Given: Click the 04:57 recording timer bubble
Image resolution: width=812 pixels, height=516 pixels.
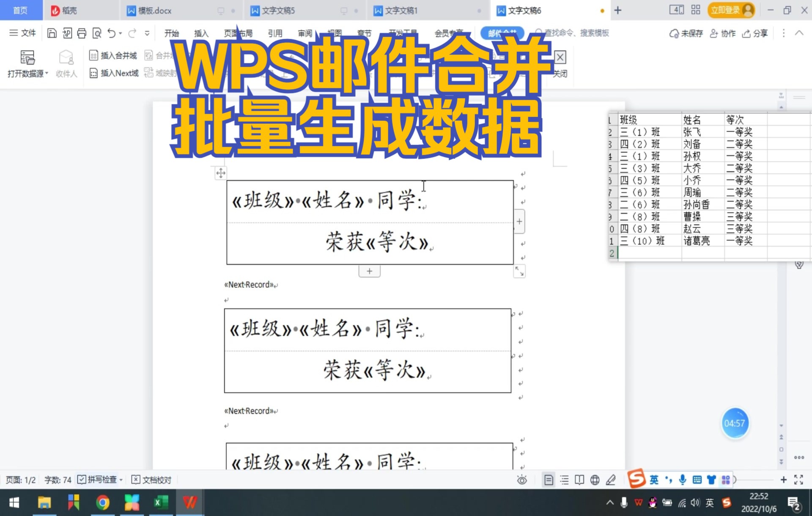Looking at the screenshot, I should pyautogui.click(x=735, y=423).
